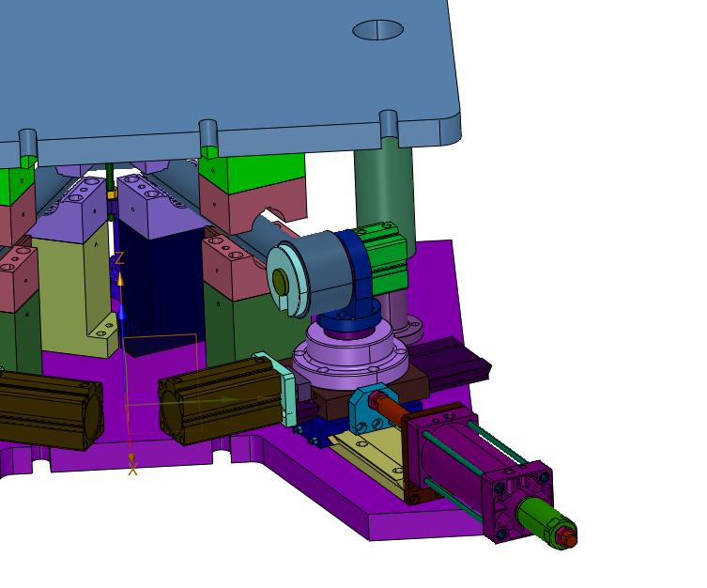Click the olive pin in the roller end
The image size is (707, 588).
click(x=280, y=282)
